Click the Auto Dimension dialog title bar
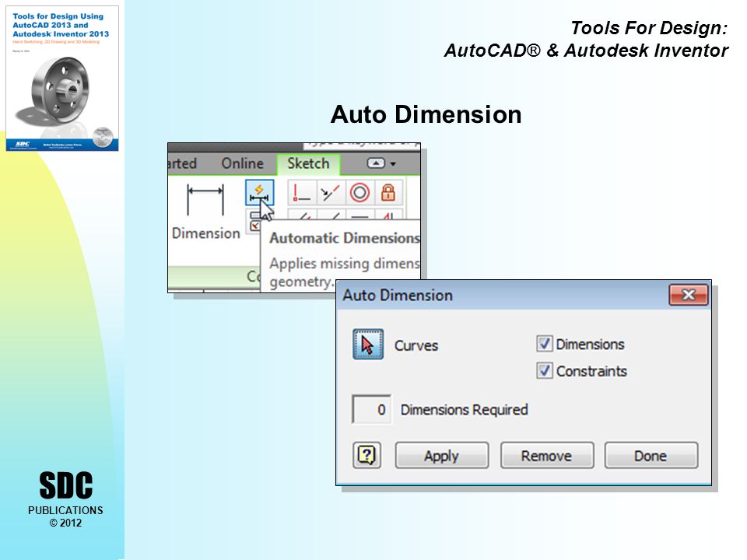This screenshot has width=747, height=560. (x=503, y=296)
